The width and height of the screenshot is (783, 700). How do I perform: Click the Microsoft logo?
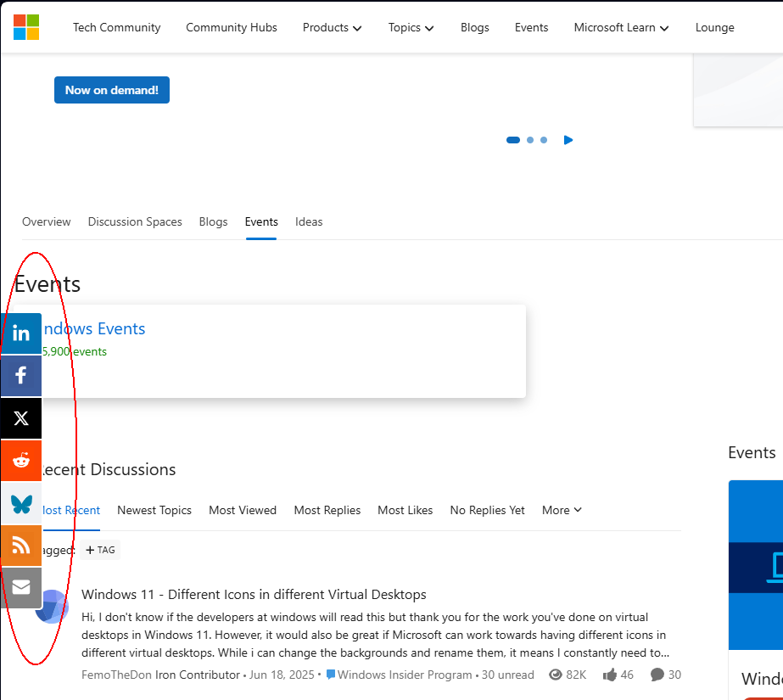pos(26,27)
